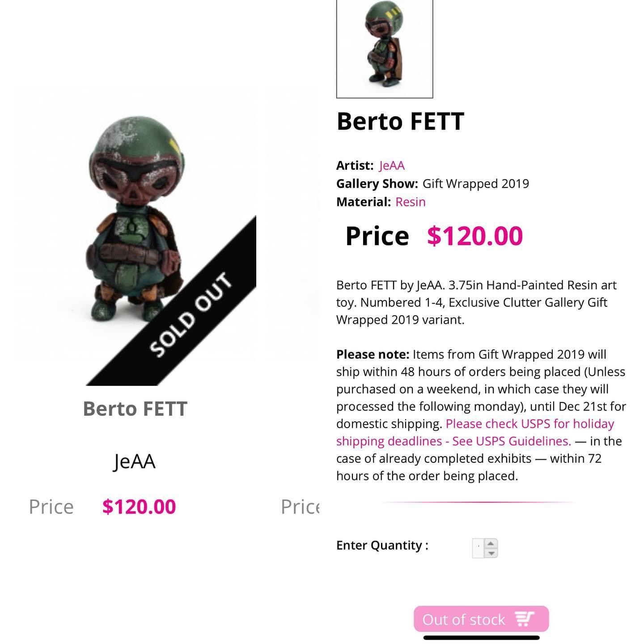Increase quantity with the up stepper arrow

pyautogui.click(x=491, y=543)
